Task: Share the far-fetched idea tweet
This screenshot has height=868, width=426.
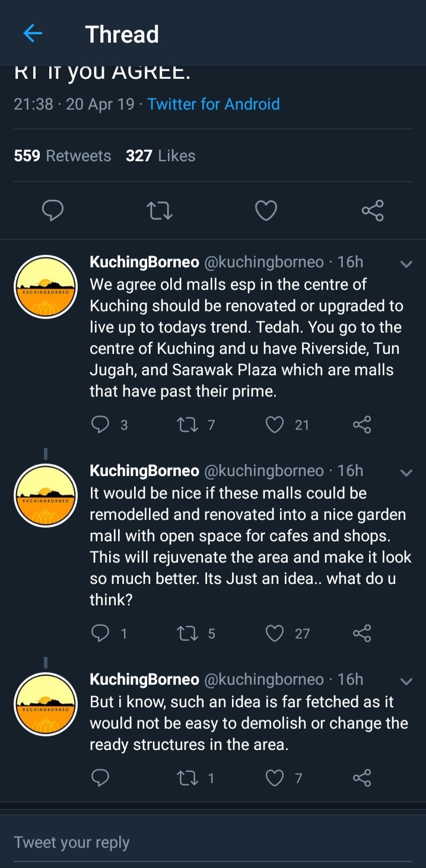Action: point(361,777)
